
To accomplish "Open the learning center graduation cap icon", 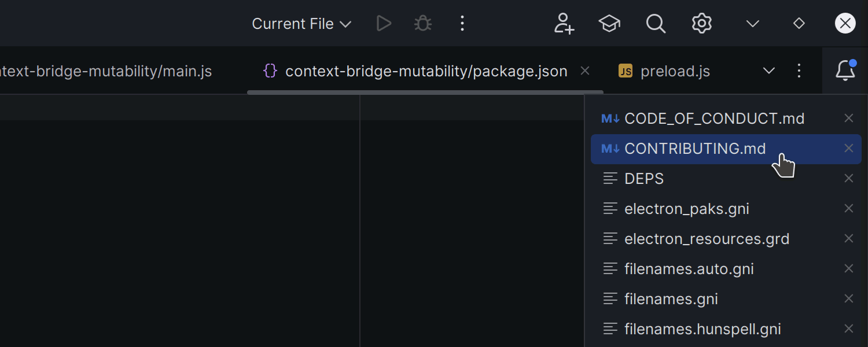I will click(609, 23).
